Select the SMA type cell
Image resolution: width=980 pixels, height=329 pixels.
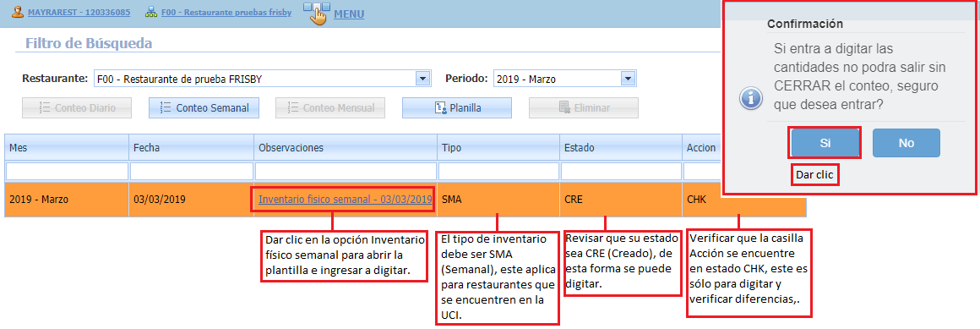pos(498,200)
